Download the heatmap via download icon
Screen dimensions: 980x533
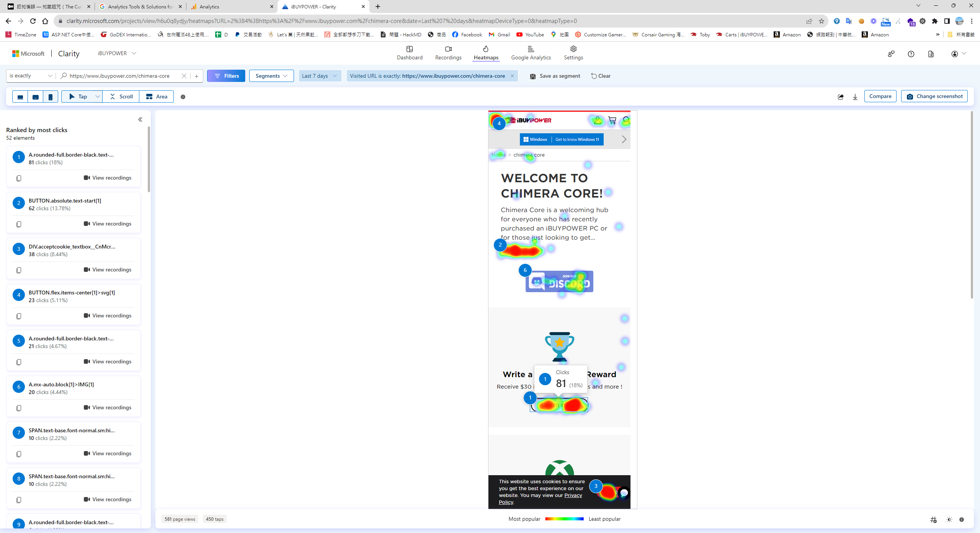coord(855,97)
